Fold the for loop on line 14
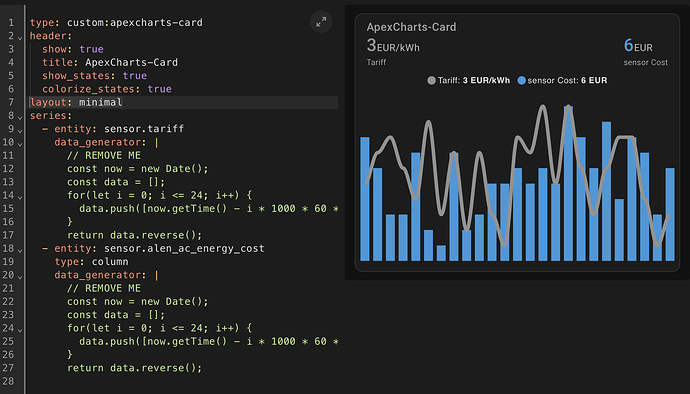The height and width of the screenshot is (394, 690). [20, 197]
